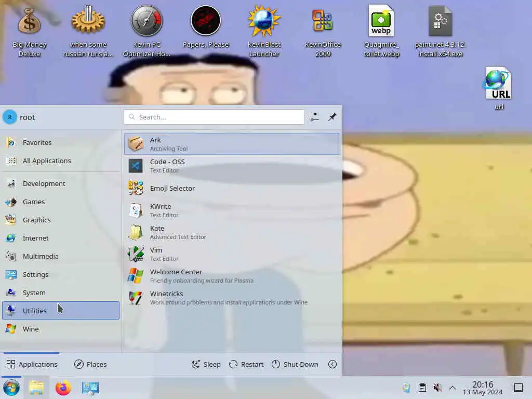The height and width of the screenshot is (399, 532).
Task: Click in the Search field
Action: pos(214,117)
